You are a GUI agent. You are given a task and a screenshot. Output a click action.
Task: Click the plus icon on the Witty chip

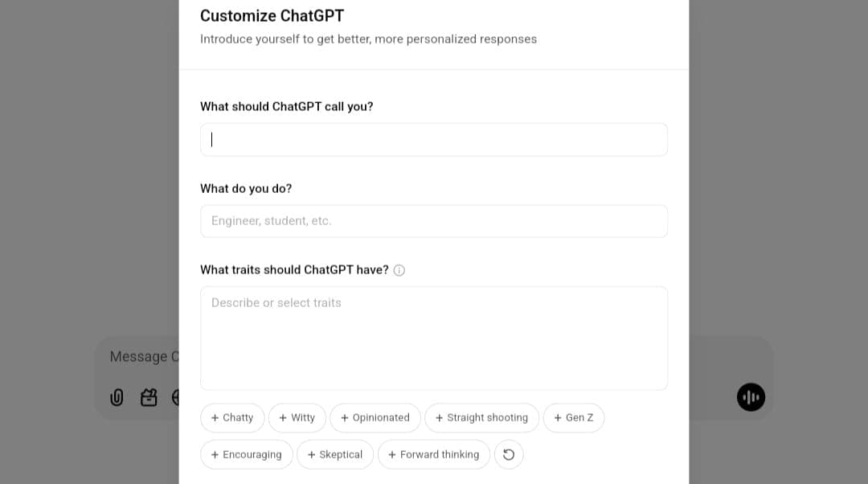click(x=281, y=417)
